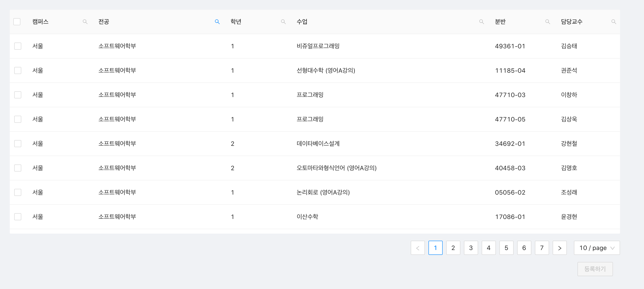The image size is (644, 289).
Task: Open search filter for 학년 column
Action: click(283, 22)
